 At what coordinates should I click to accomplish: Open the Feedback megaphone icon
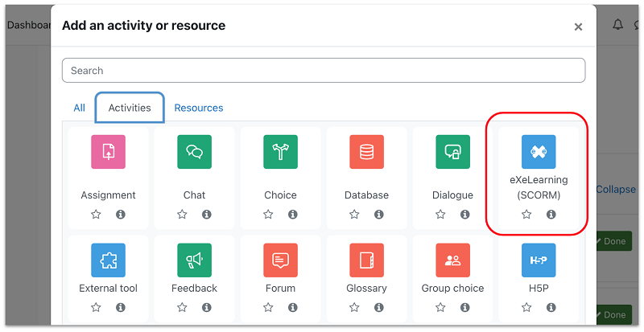[x=194, y=260]
